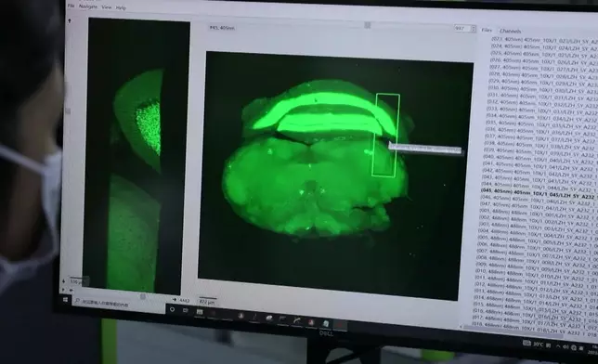Click the arrow icon next to the 4442 value
The height and width of the screenshot is (364, 598).
click(x=175, y=300)
